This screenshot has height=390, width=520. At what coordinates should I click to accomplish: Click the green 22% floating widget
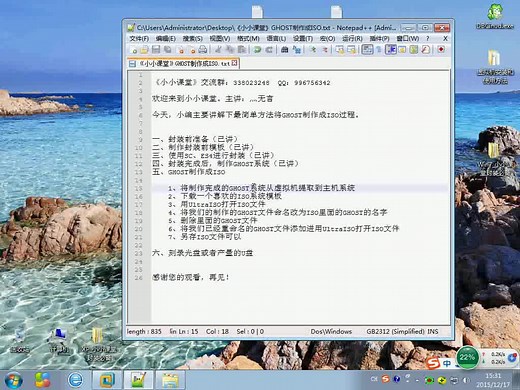tap(467, 357)
